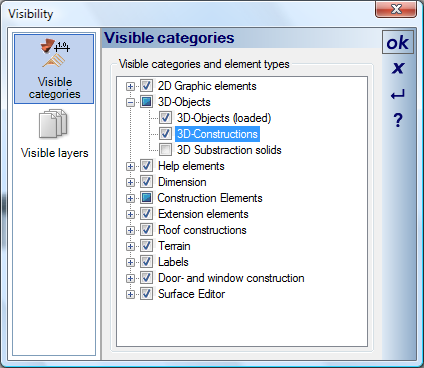Select the 3D-Objects tree label
This screenshot has width=424, height=368.
184,102
